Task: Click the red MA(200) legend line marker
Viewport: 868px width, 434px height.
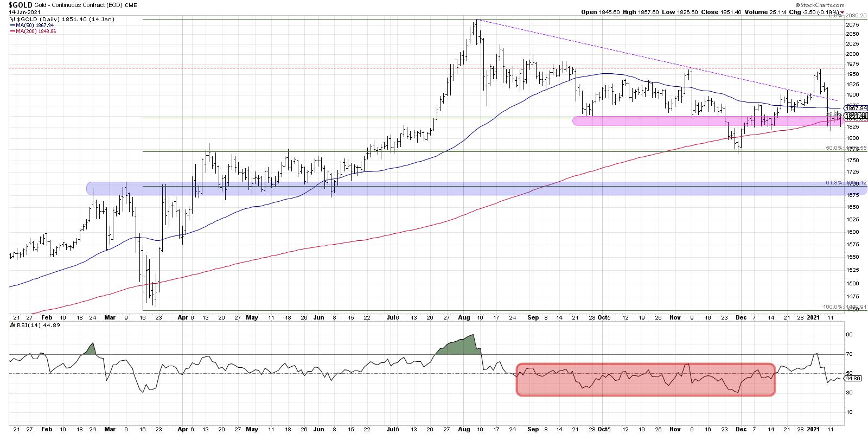Action: (12, 31)
